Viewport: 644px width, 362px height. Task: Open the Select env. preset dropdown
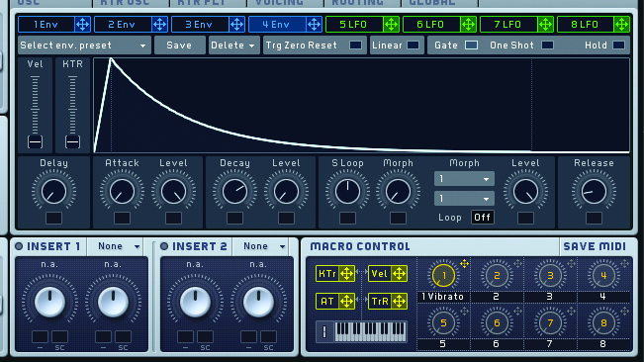coord(84,45)
